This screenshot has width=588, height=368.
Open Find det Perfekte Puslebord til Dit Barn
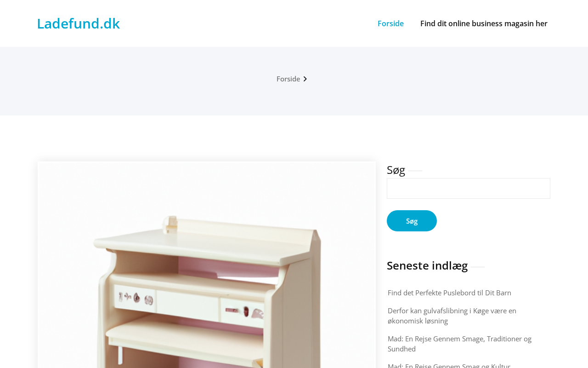pos(449,293)
